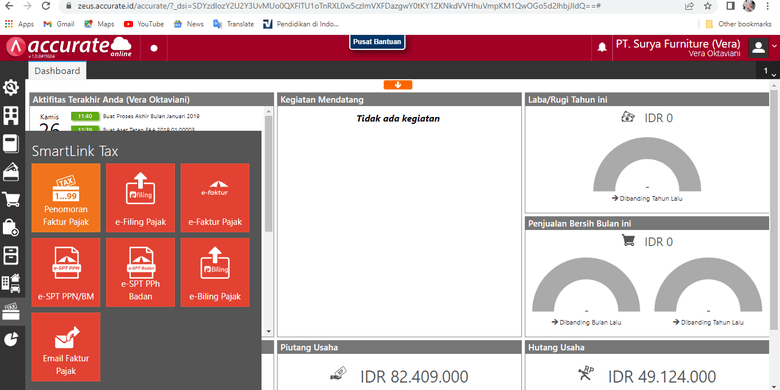Switch to the Dashboard tab
The width and height of the screenshot is (780, 390).
pos(57,71)
